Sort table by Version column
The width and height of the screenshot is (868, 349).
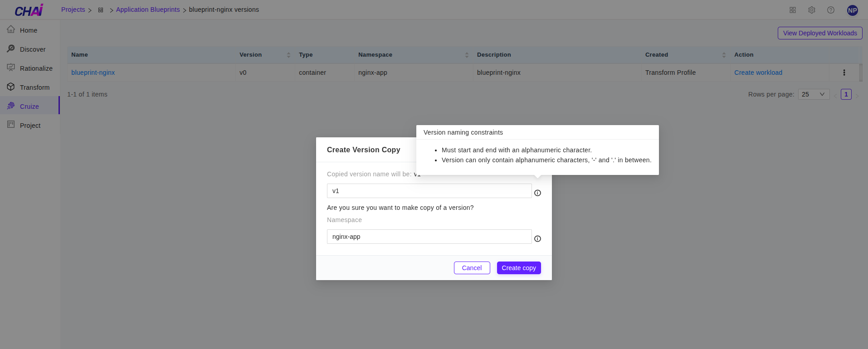[288, 55]
